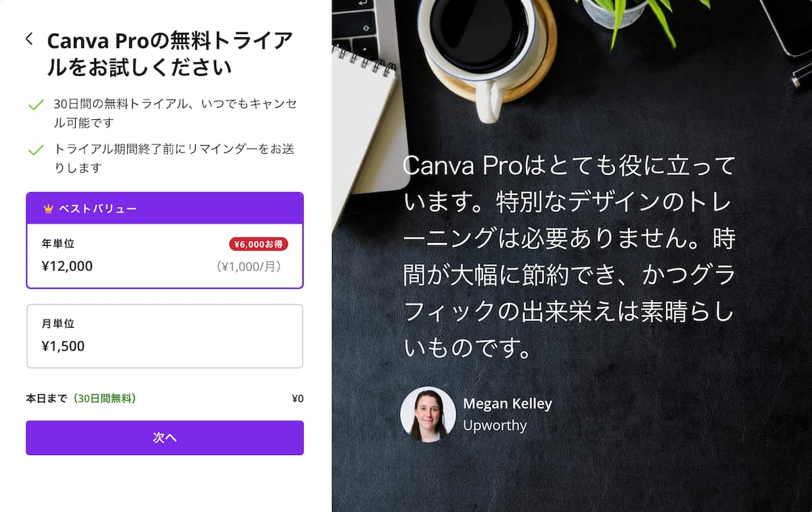
Task: Click the (30日間無料) green text
Action: coord(104,398)
